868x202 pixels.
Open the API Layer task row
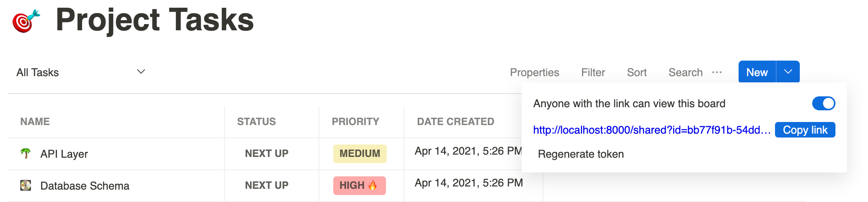pyautogui.click(x=64, y=154)
